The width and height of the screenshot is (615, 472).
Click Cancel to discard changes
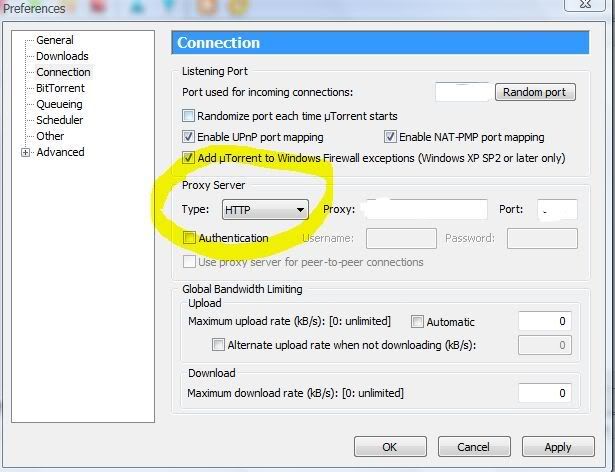click(x=473, y=447)
